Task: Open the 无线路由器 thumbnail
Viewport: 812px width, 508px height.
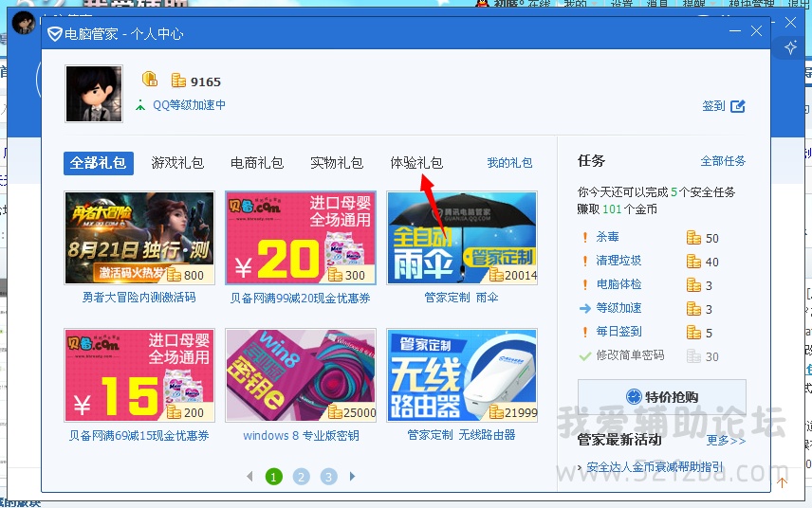Action: click(462, 375)
